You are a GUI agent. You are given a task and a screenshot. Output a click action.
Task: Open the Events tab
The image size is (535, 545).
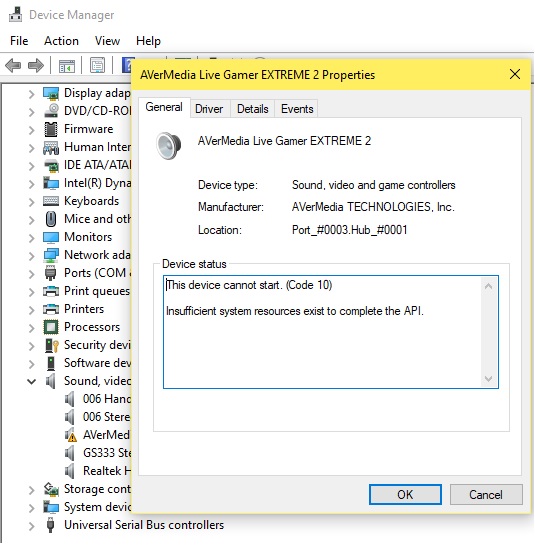297,109
